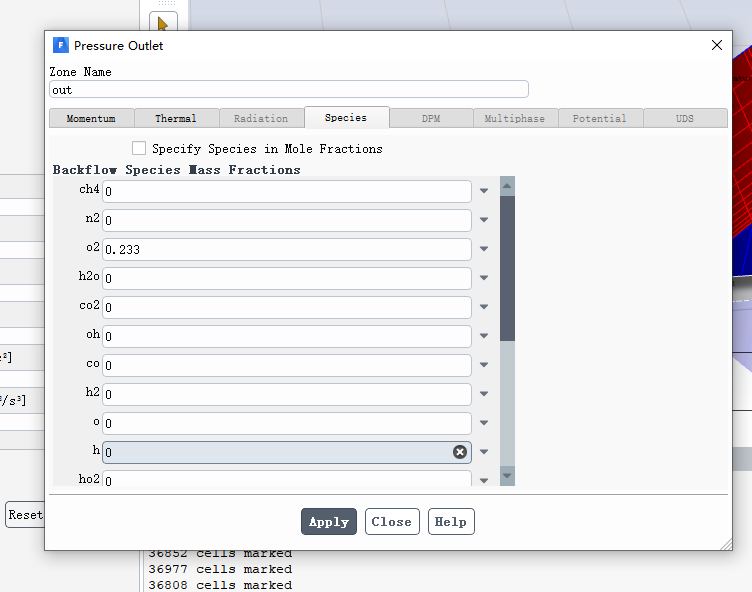Expand the h2 row dropdown arrow
This screenshot has height=592, width=752.
(x=484, y=394)
